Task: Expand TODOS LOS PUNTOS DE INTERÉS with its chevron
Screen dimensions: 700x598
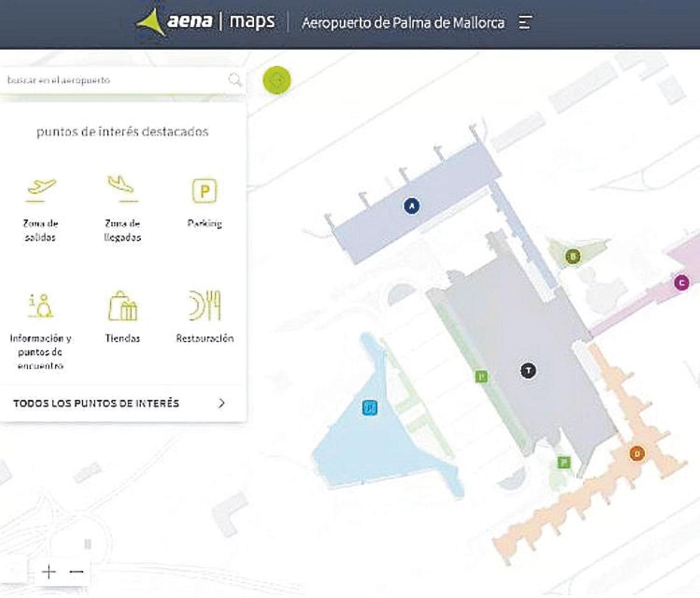Action: point(220,403)
